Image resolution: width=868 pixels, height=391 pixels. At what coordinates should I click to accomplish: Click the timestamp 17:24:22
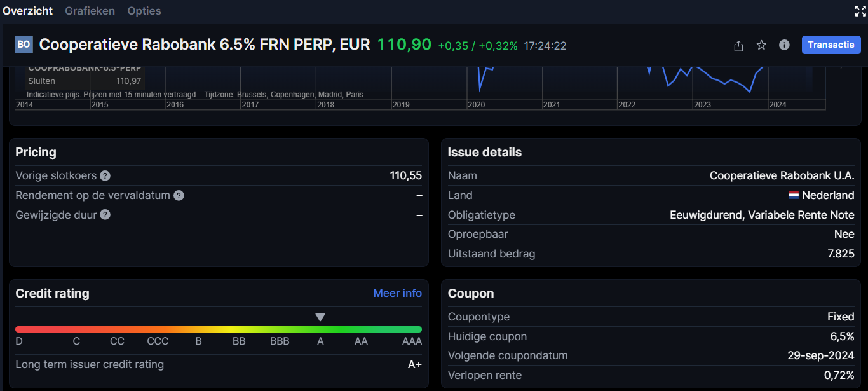coord(545,46)
